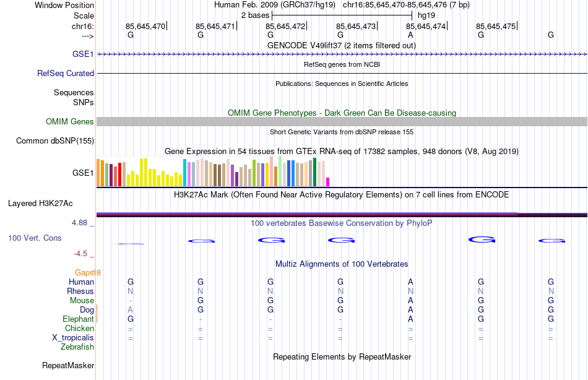Click the 85,645,472 position marker
Screen dimensions: 588x380
pos(287,26)
